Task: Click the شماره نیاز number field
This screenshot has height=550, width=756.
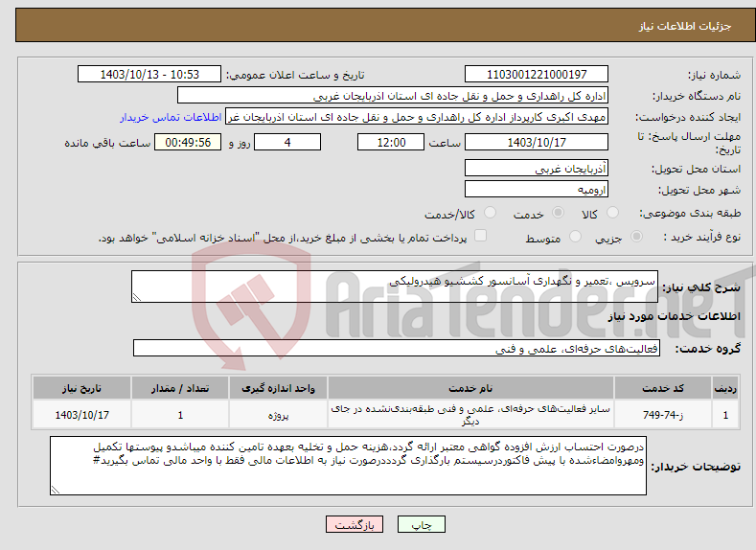Action: coord(537,74)
